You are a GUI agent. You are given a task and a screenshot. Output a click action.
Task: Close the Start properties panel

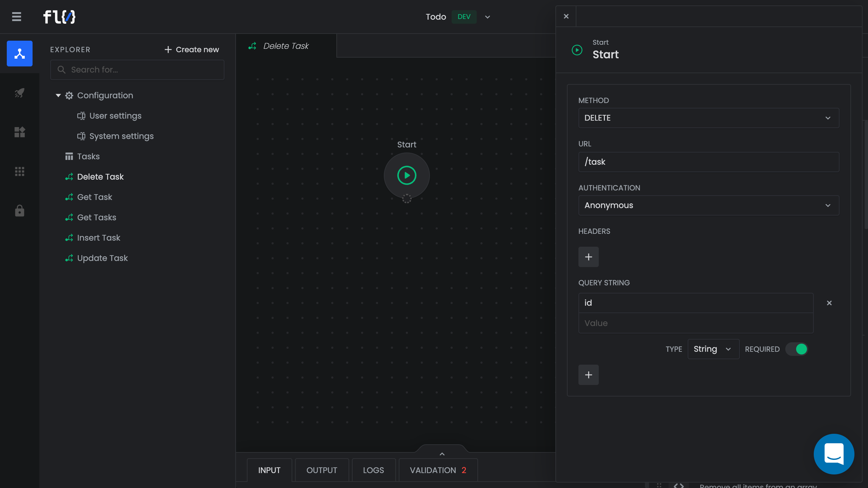566,16
